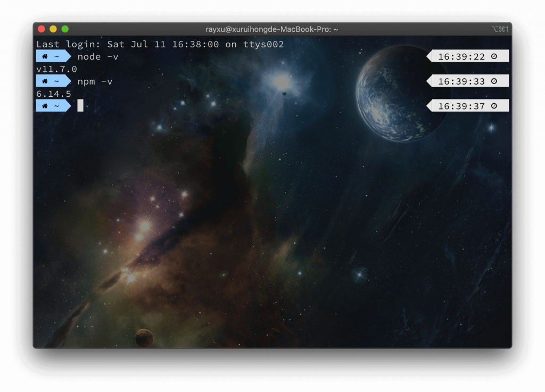545x392 pixels.
Task: Click the yellow minimize window button
Action: 53,29
